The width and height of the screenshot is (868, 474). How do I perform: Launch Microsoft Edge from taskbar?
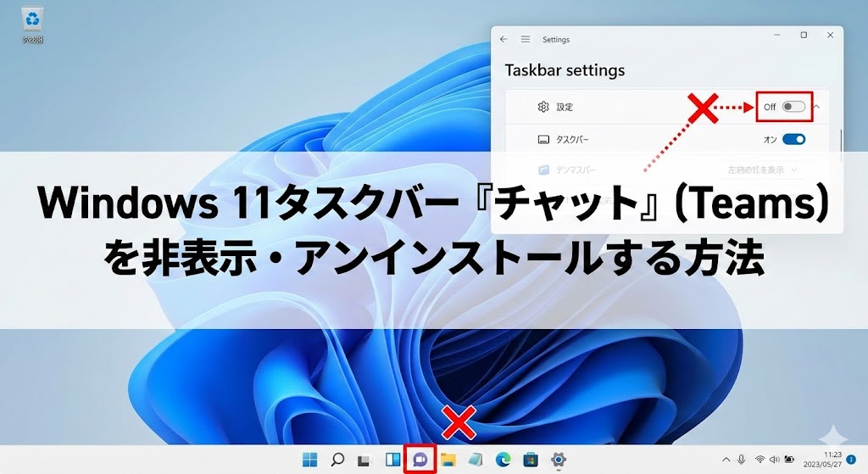504,460
